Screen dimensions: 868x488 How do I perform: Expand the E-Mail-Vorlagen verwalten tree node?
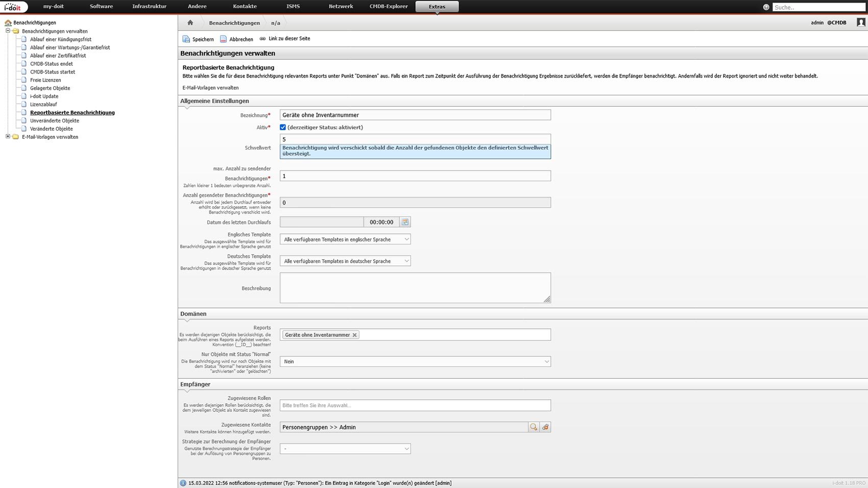click(x=8, y=136)
